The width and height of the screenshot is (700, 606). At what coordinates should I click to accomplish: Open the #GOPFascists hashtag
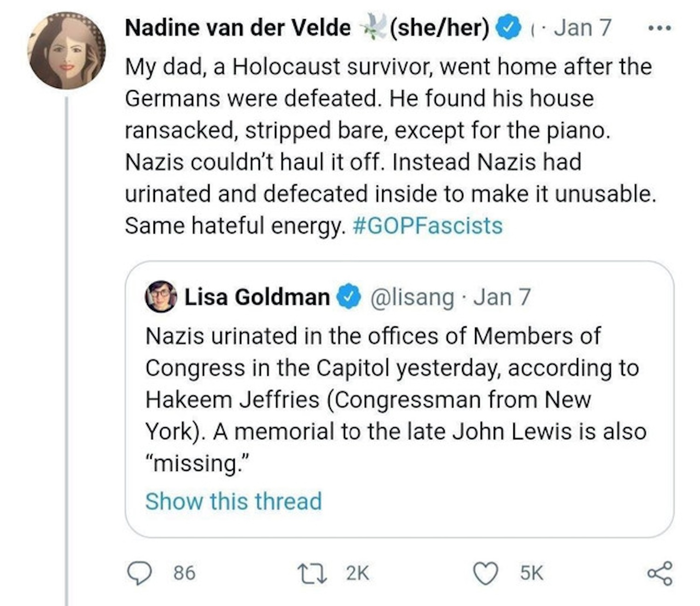[428, 226]
